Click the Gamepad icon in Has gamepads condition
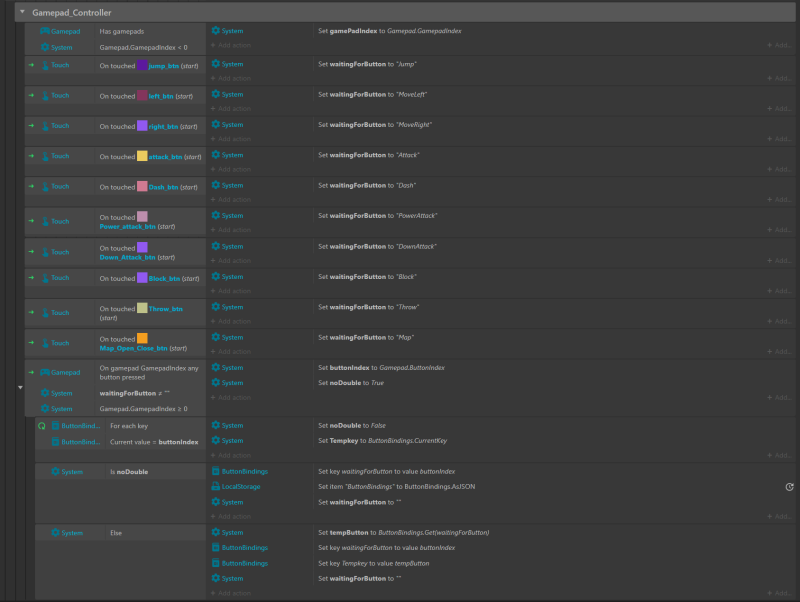This screenshot has width=800, height=602. tap(44, 31)
